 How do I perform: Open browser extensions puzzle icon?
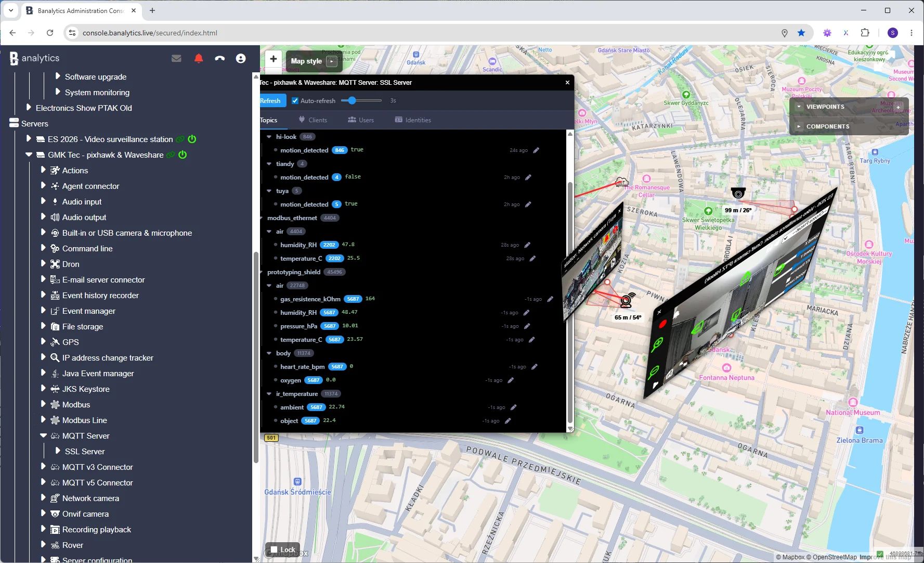[x=865, y=33]
